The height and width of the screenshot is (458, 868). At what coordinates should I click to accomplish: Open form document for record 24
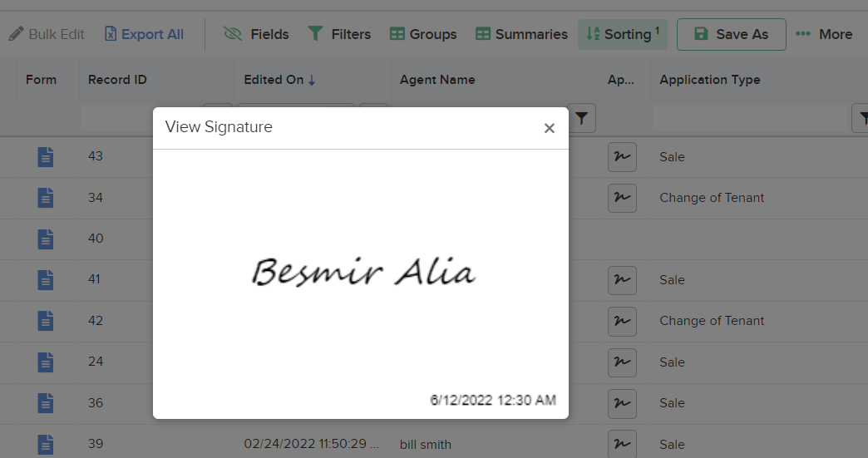point(46,362)
